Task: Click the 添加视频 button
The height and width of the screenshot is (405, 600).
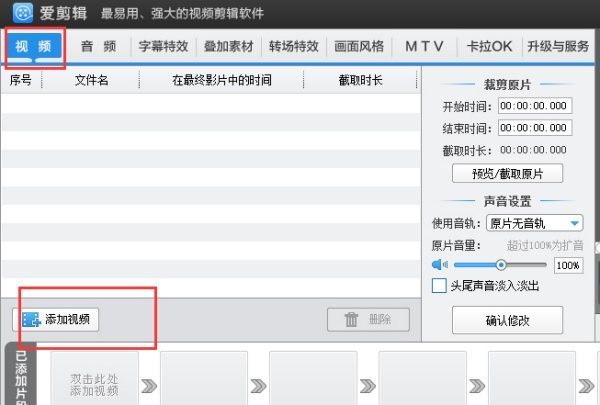Action: tap(55, 319)
